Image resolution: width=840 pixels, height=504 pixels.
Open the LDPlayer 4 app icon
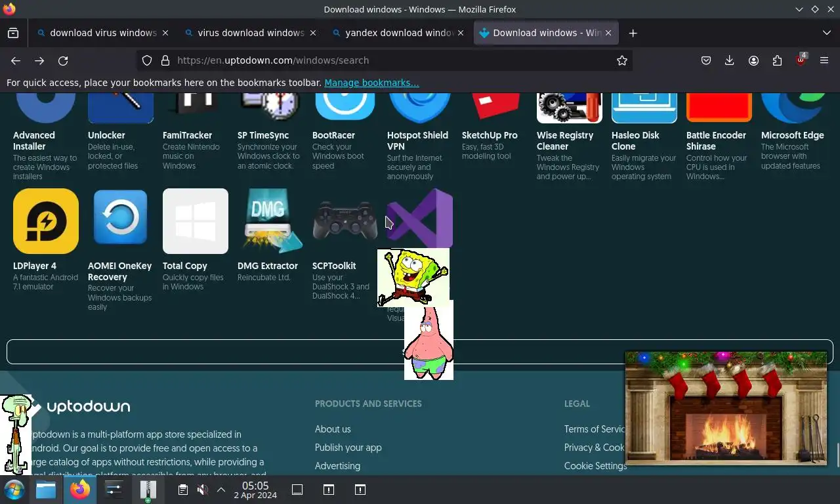point(46,221)
